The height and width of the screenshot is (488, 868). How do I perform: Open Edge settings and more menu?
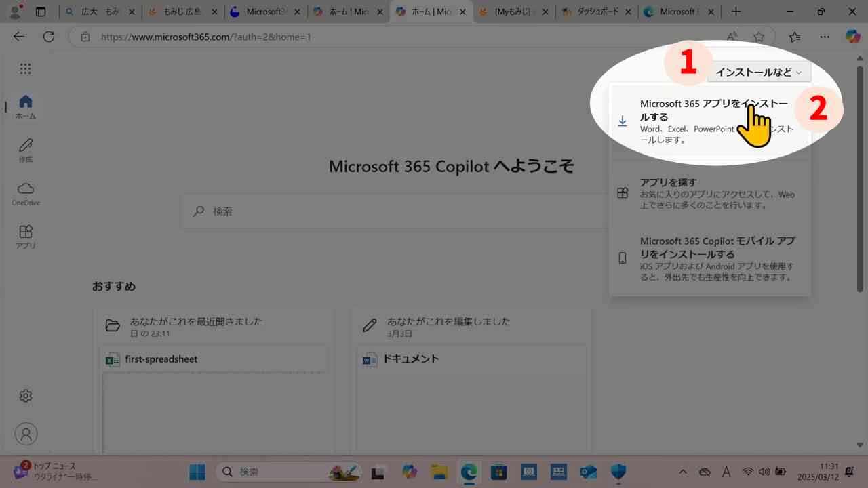[825, 37]
